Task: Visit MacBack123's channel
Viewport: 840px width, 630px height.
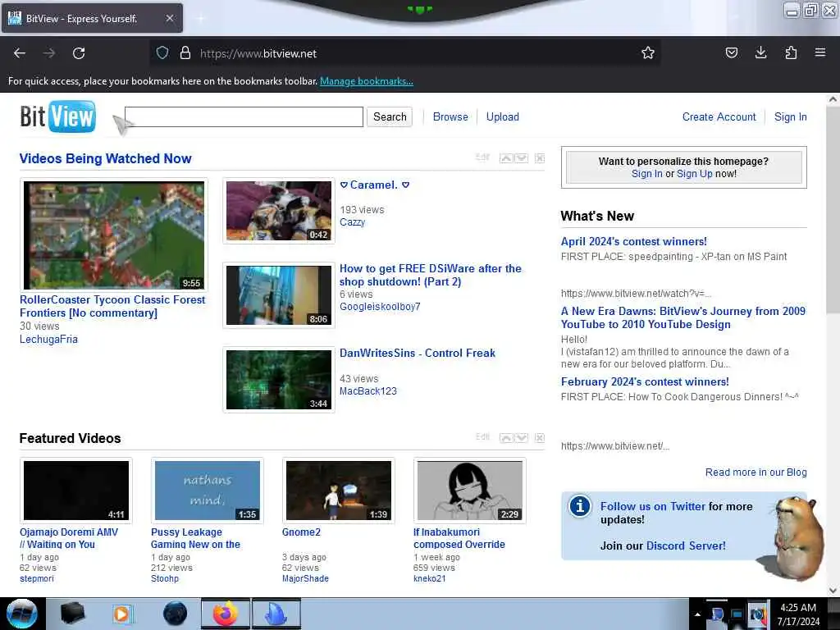Action: tap(368, 391)
